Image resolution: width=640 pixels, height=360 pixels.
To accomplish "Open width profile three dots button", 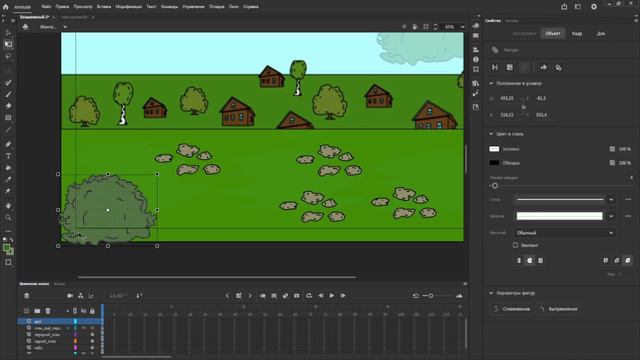I will pyautogui.click(x=629, y=216).
